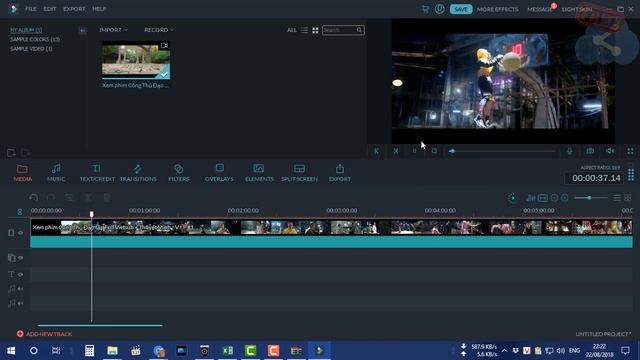Collapse the media library sidebar arrow
Viewport: 640px width, 360px height.
[x=82, y=30]
